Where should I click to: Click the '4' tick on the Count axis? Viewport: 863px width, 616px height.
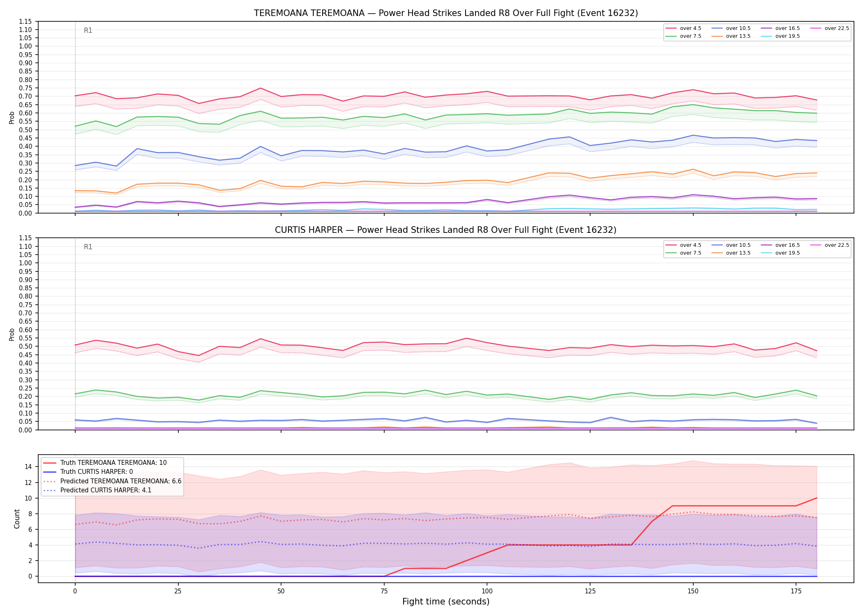(x=30, y=545)
